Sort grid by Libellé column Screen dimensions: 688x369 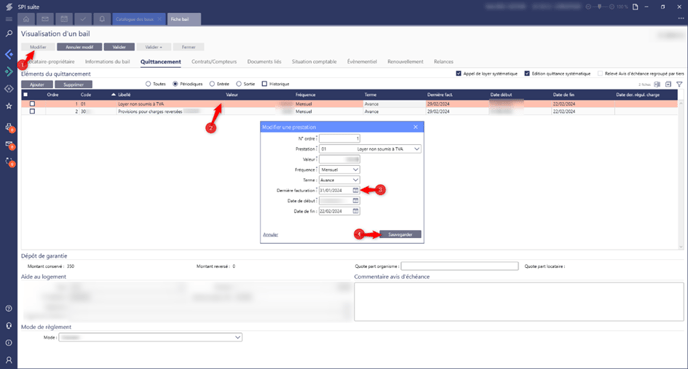click(124, 94)
